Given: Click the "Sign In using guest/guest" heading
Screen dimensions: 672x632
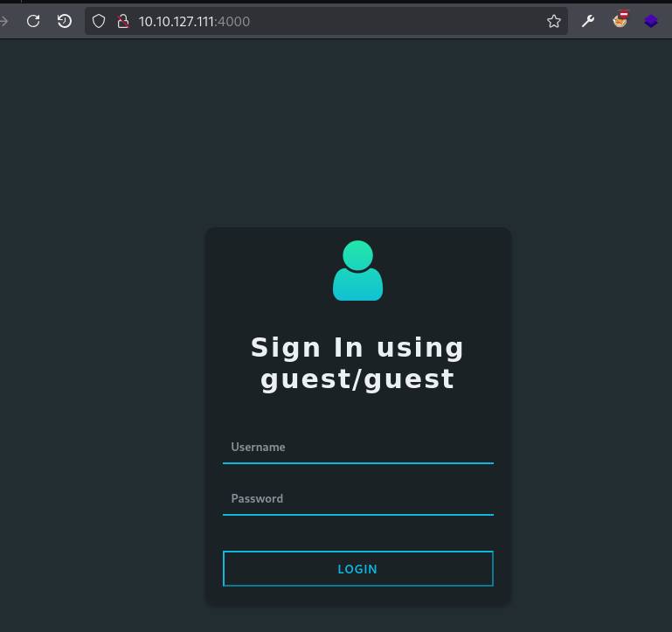Looking at the screenshot, I should (358, 363).
